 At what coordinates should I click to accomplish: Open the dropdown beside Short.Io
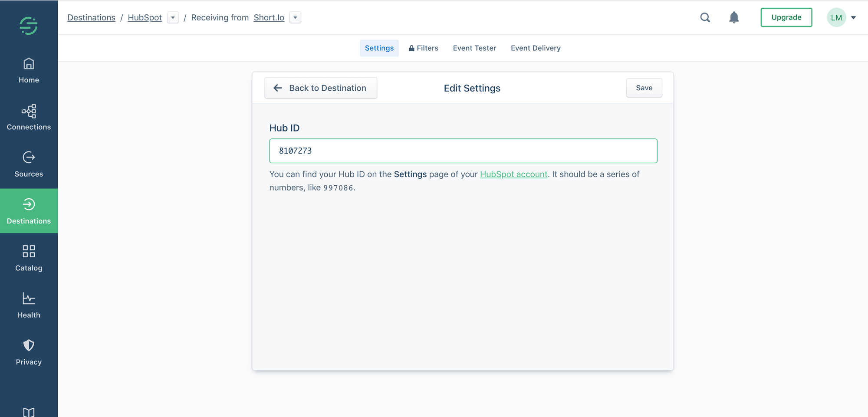point(295,17)
